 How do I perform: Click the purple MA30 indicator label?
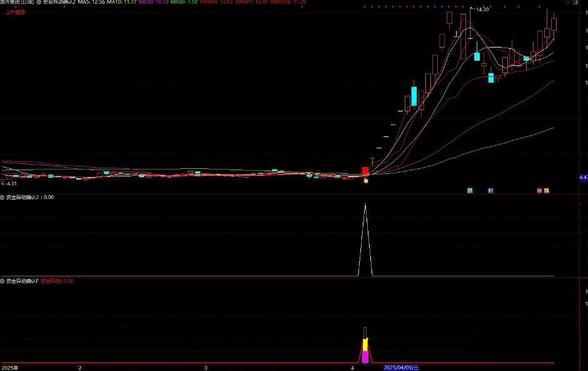152,3
